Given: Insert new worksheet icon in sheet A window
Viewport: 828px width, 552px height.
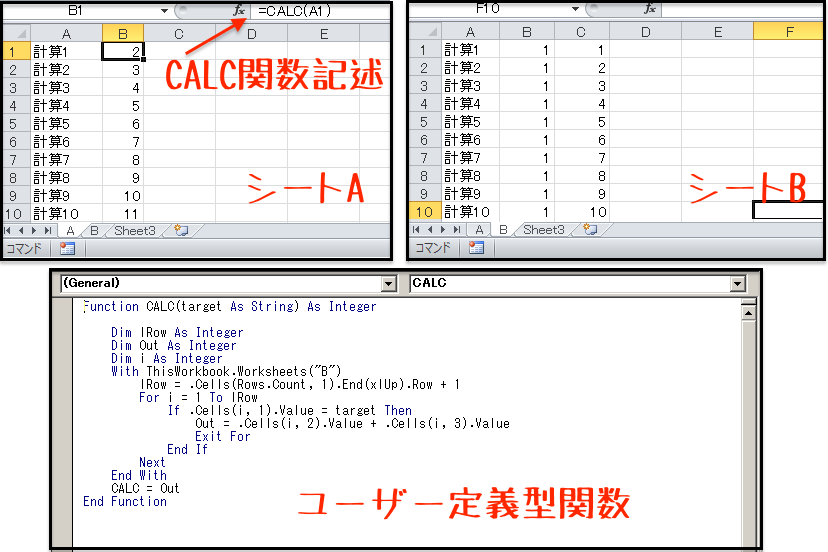Looking at the screenshot, I should 181,230.
